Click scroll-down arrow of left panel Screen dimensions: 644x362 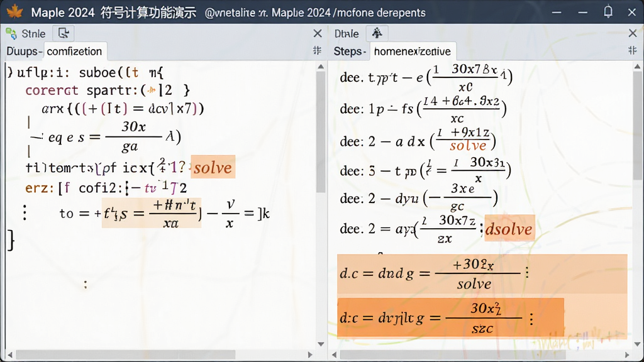(321, 344)
